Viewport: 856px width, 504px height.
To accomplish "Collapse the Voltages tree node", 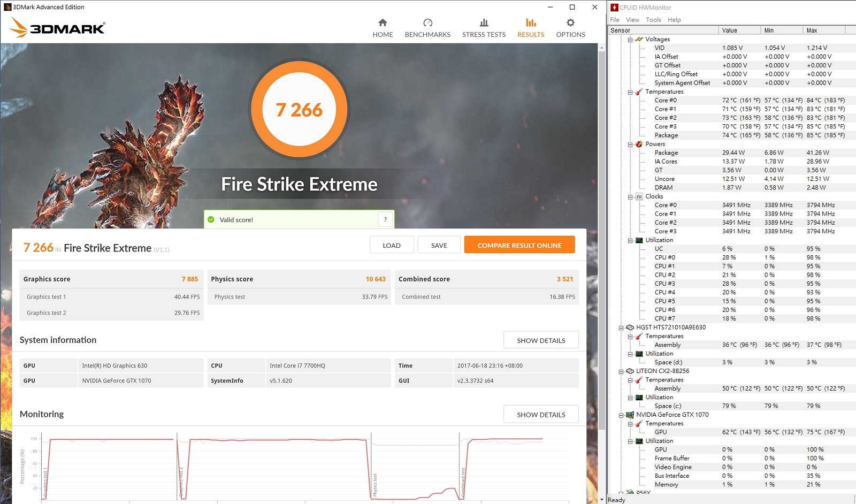I will [x=630, y=40].
